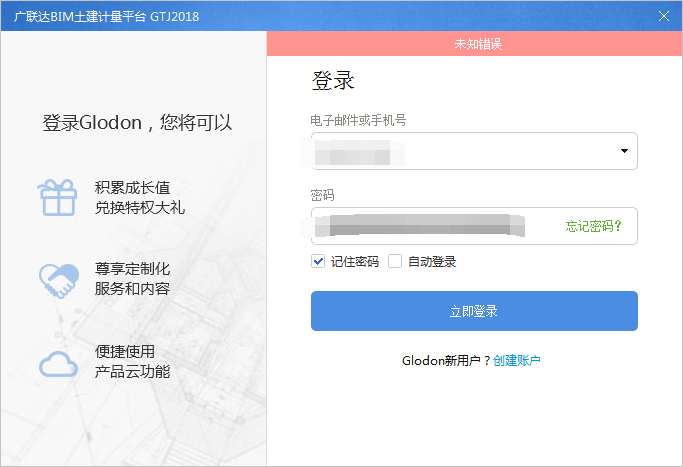
Task: Focus the 密码 password field
Action: [474, 226]
